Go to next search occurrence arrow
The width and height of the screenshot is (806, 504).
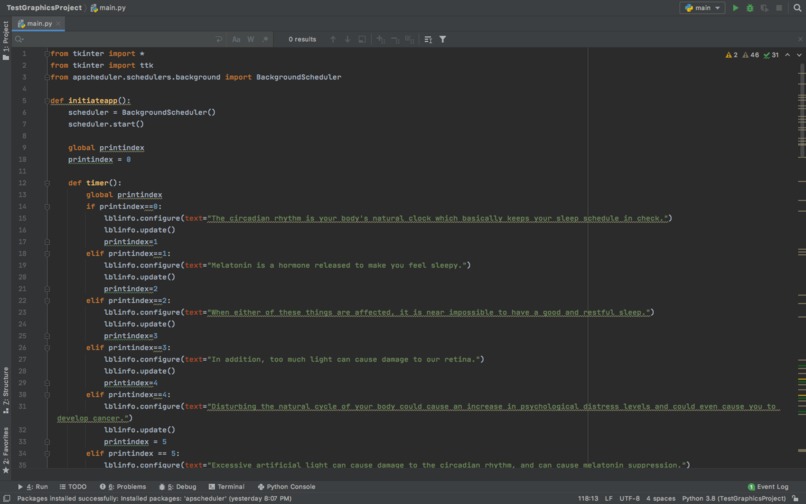pyautogui.click(x=347, y=39)
